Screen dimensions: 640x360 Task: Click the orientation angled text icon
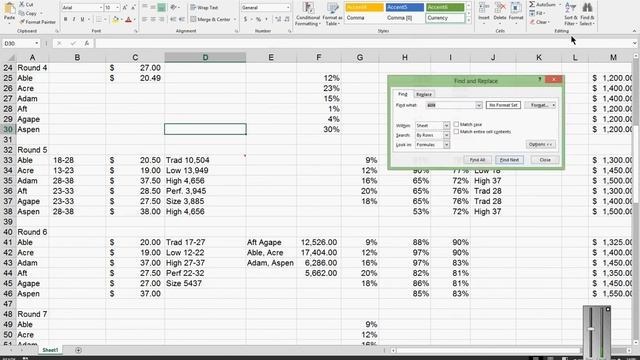[173, 7]
